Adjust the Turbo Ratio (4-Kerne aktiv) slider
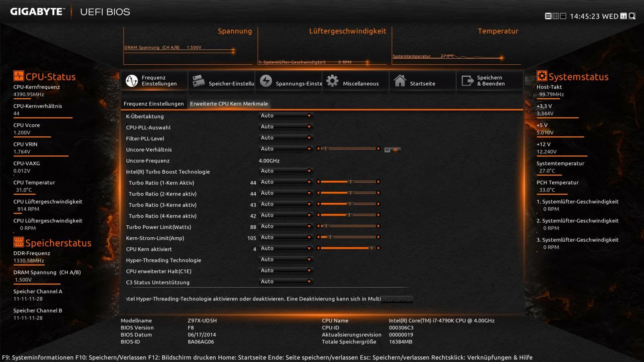Screen dimensions: 644x362 tap(348, 215)
